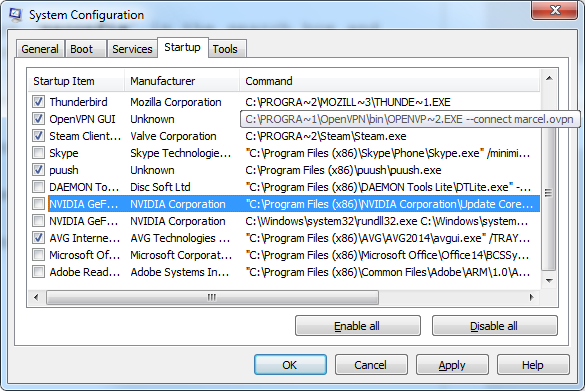Select the OpenVPN GUI row name
Screen dimensions: 585x391
coord(82,119)
